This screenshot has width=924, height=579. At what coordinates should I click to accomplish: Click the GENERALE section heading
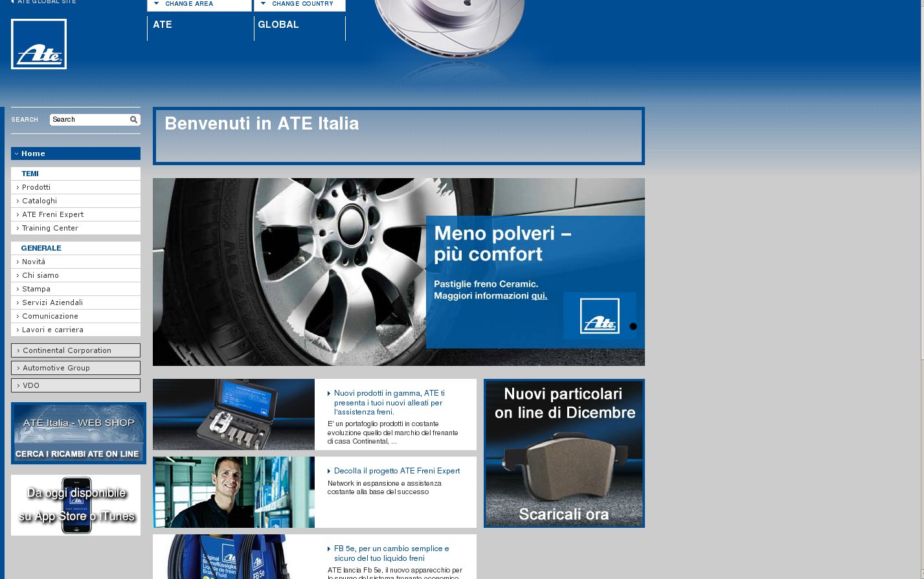(41, 248)
